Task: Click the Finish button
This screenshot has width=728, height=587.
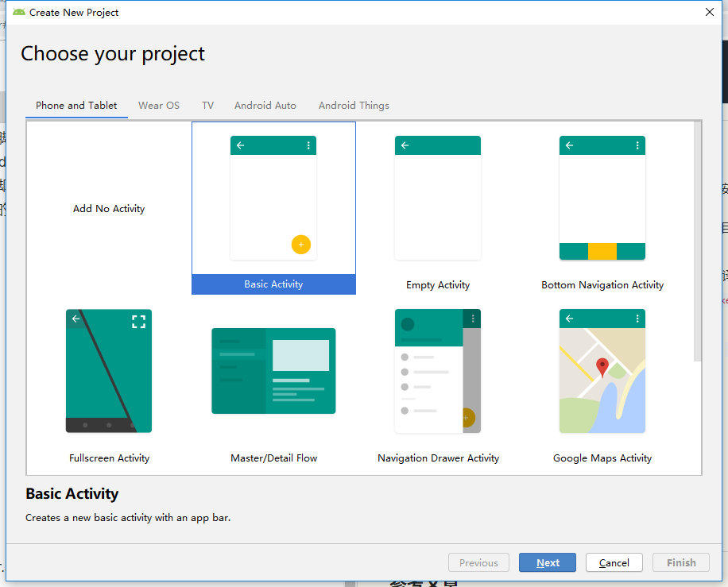Action: pos(681,562)
